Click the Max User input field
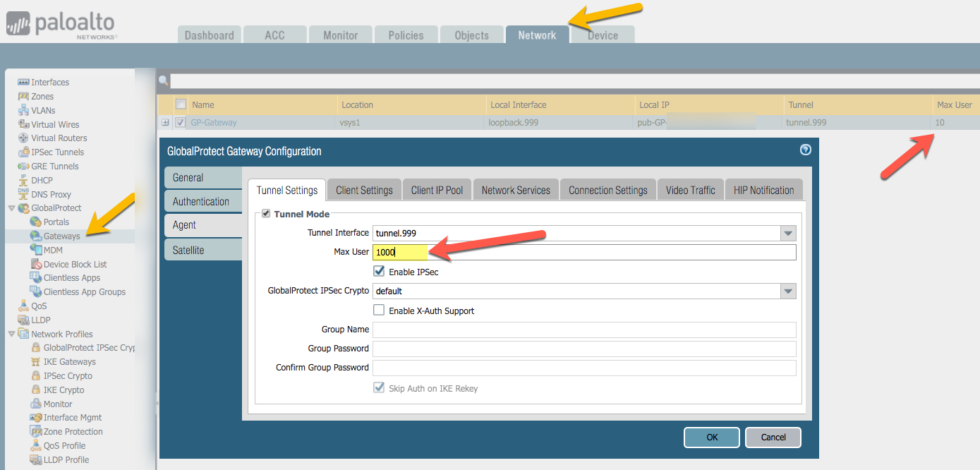 pos(584,253)
